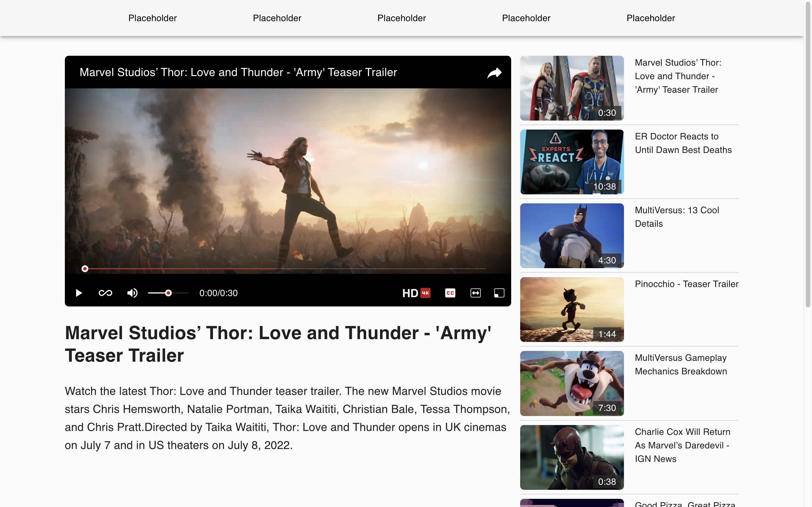Click the video progress scrubber dot

tap(85, 269)
